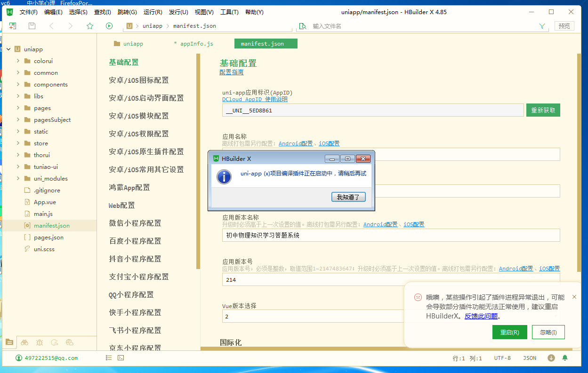Expand the colorui folder
Image resolution: width=588 pixels, height=373 pixels.
(x=18, y=61)
